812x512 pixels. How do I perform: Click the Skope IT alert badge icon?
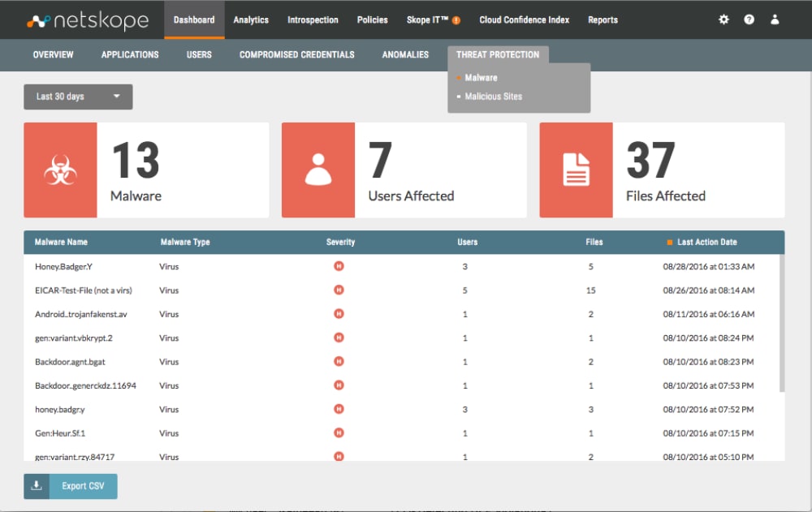(456, 21)
